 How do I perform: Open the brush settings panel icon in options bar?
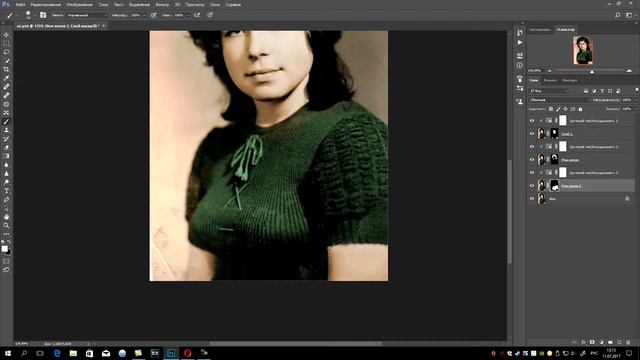[43, 15]
